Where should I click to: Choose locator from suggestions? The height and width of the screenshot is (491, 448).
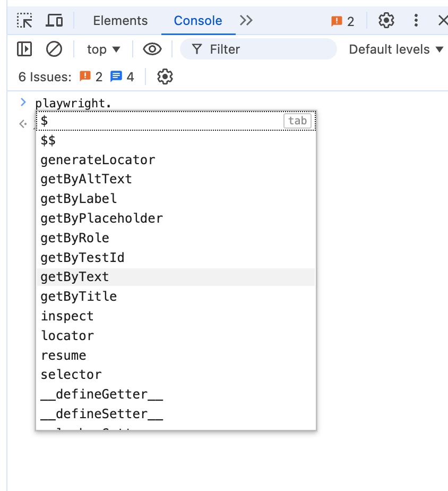coord(176,336)
